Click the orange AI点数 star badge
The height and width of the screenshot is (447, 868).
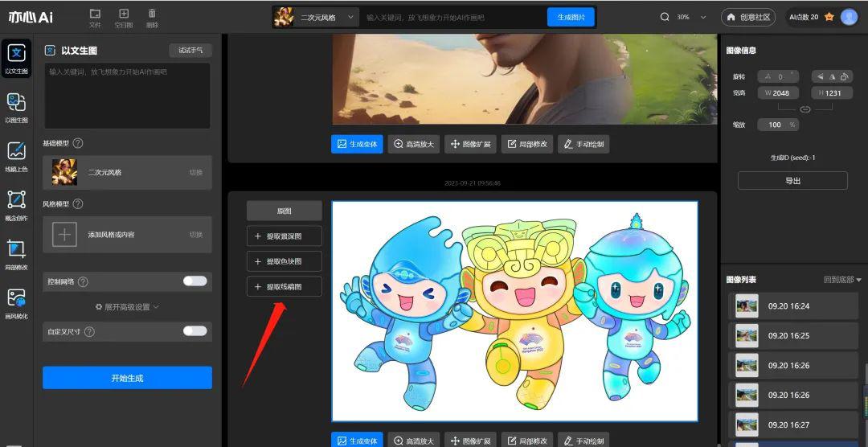829,17
